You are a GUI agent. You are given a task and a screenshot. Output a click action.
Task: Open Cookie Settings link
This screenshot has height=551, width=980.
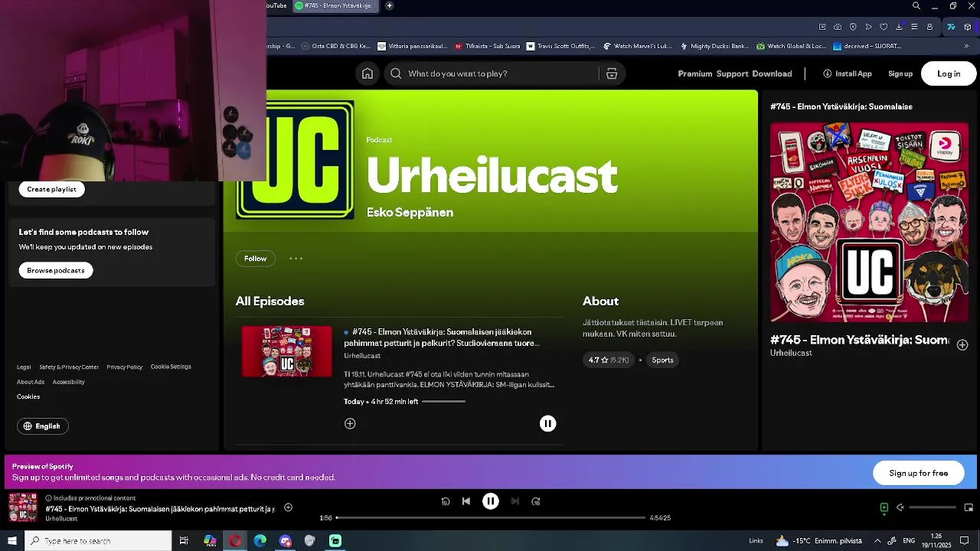point(171,367)
